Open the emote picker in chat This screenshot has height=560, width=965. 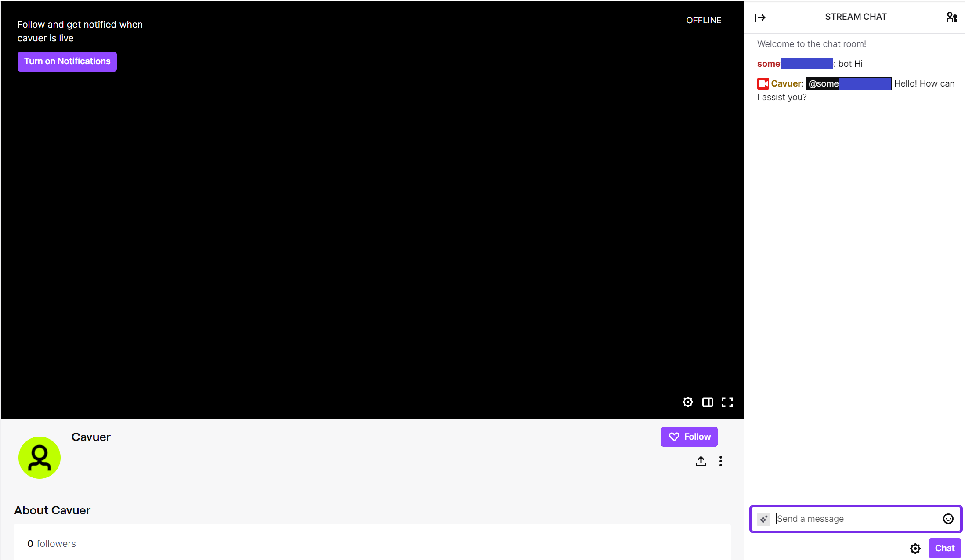[x=947, y=519]
